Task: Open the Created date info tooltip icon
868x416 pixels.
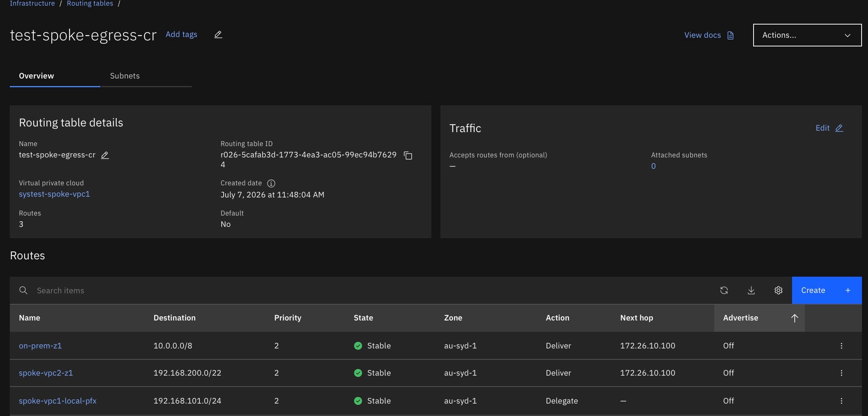Action: [271, 183]
